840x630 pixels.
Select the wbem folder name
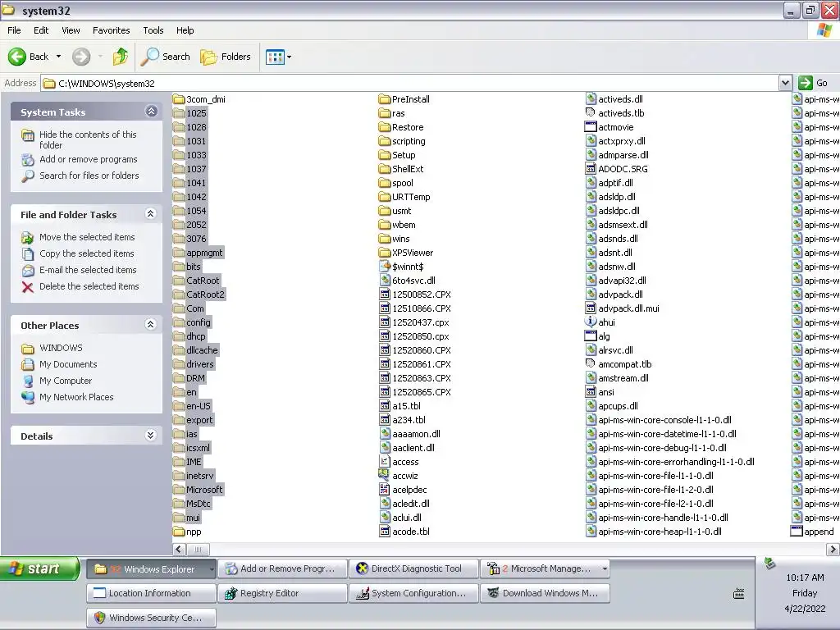(x=404, y=225)
